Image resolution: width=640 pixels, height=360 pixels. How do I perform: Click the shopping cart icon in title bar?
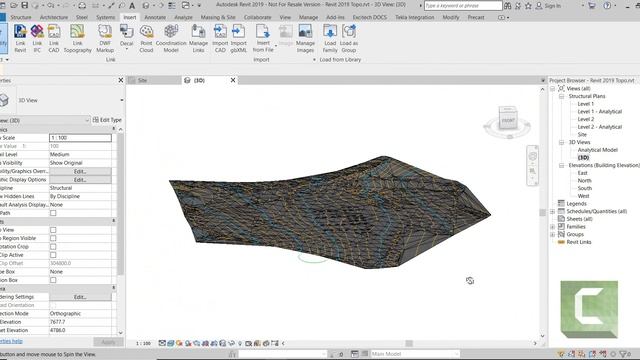[592, 6]
